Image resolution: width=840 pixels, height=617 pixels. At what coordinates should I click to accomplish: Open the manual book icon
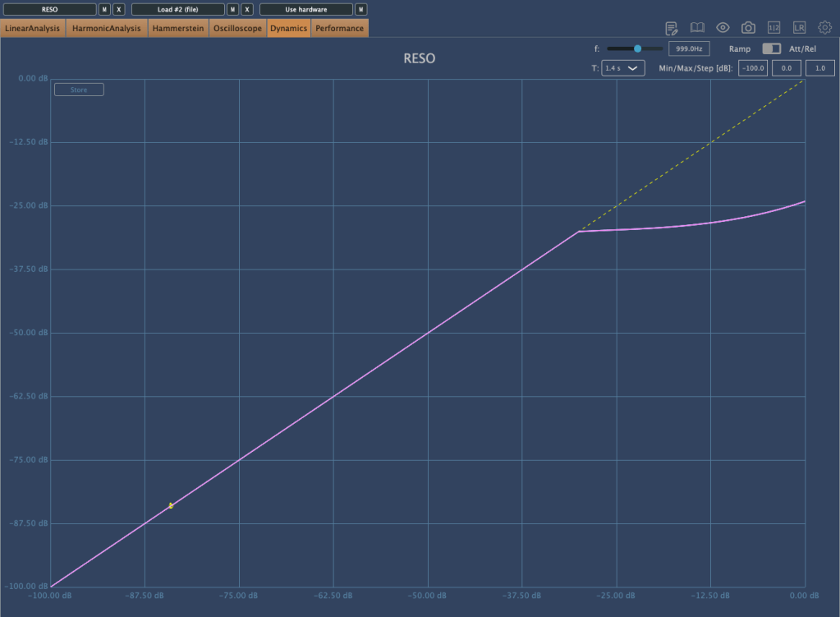697,28
